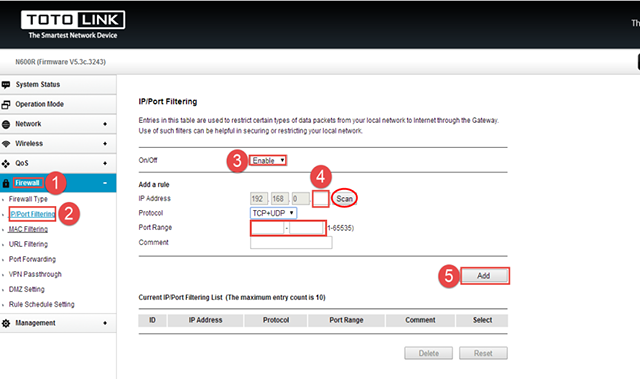The height and width of the screenshot is (379, 640).
Task: Click the Operation Mode icon in sidebar
Action: [x=6, y=104]
